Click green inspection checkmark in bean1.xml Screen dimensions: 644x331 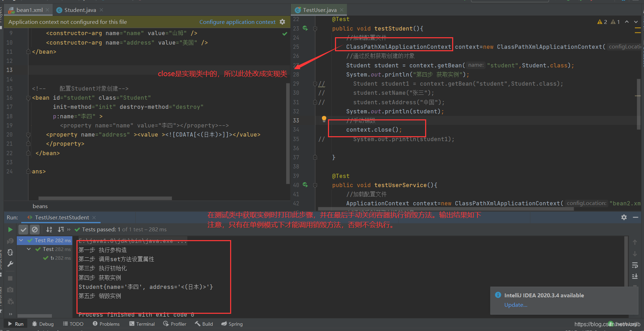click(x=285, y=34)
